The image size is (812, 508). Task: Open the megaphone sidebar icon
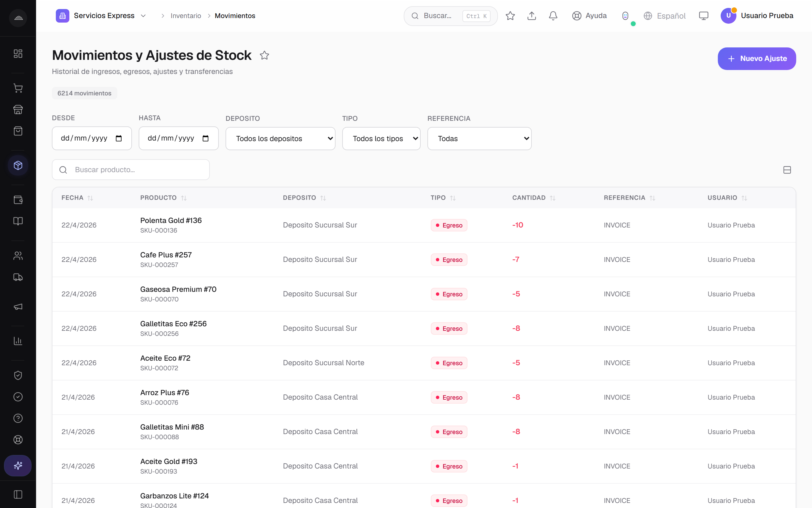click(18, 306)
